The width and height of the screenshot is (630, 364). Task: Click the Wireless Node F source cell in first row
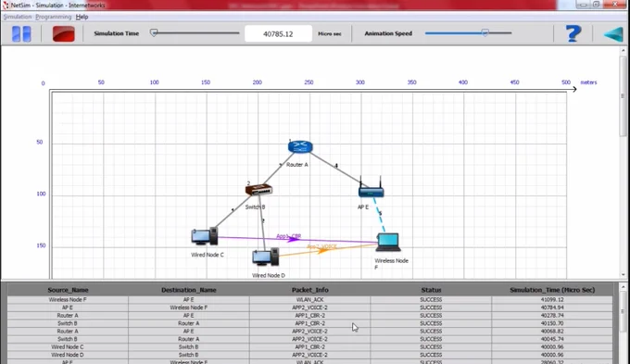pos(68,300)
